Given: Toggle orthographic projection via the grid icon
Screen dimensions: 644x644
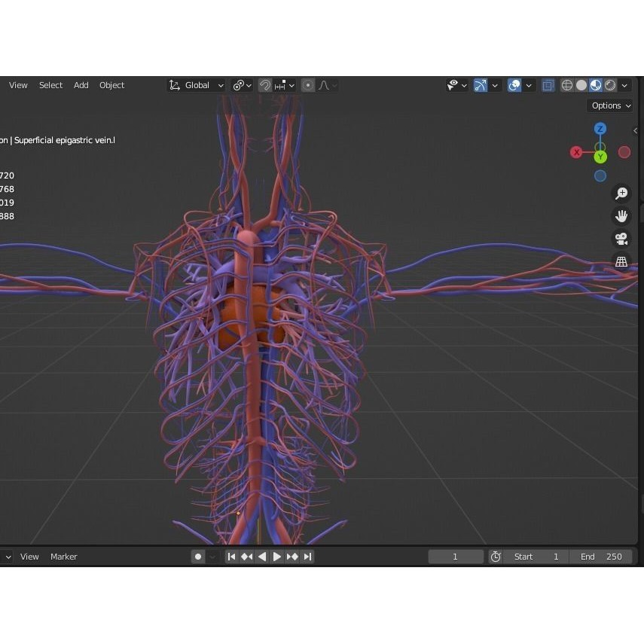Looking at the screenshot, I should click(621, 261).
